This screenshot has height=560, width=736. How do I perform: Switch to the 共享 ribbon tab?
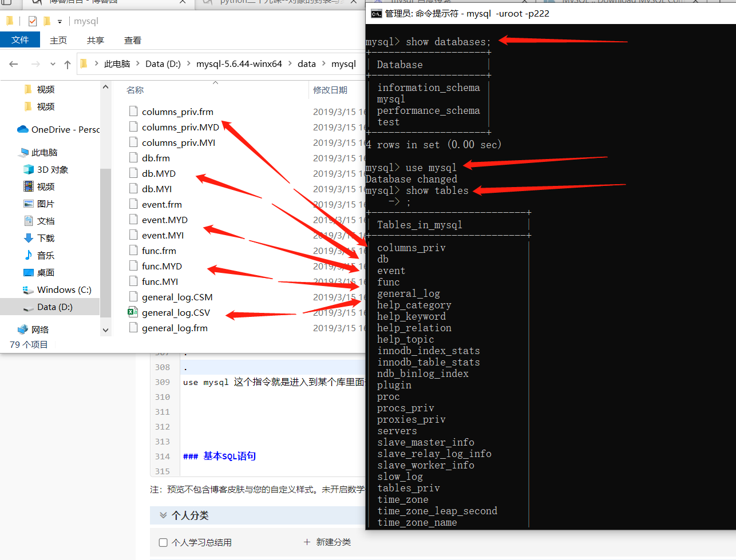(96, 40)
